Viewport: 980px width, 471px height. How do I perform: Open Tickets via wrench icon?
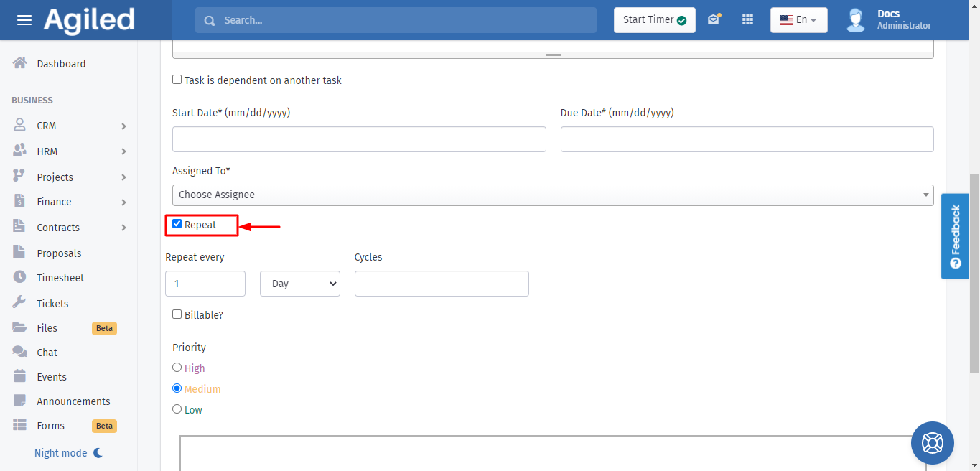pyautogui.click(x=20, y=303)
